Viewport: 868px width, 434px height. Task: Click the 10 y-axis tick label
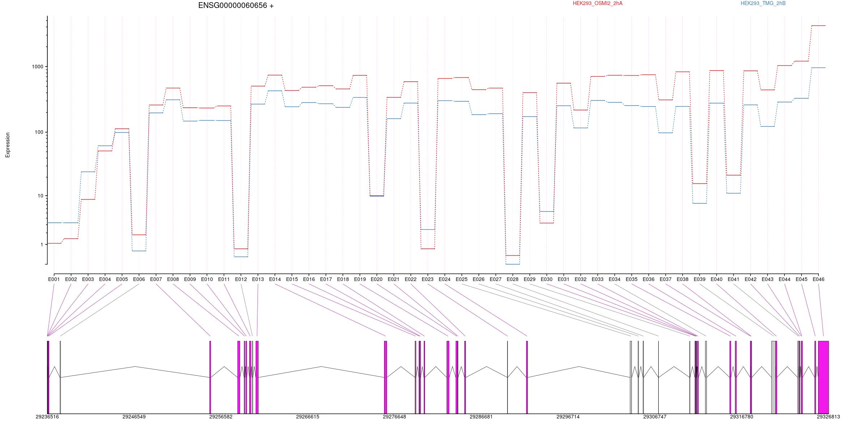coord(41,196)
